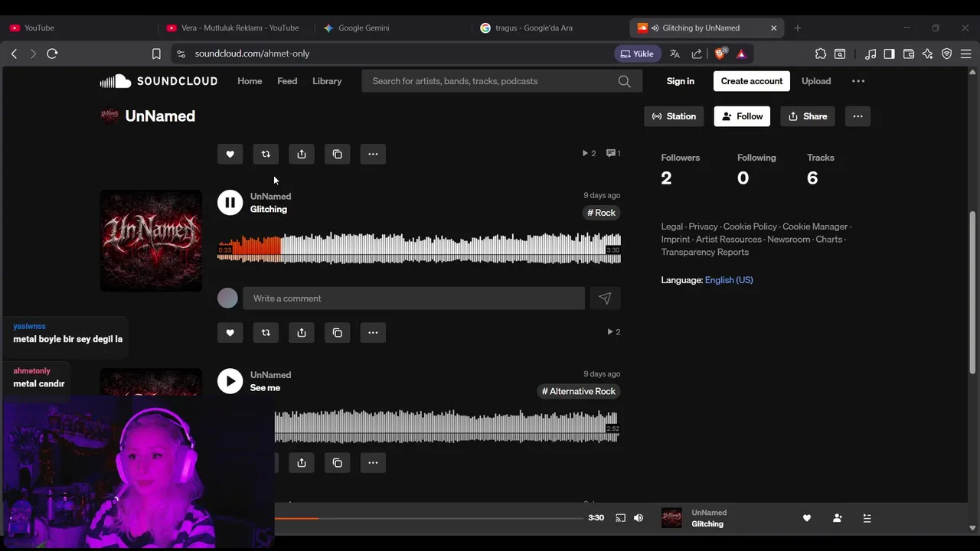
Task: Like the Glitching track with heart icon
Action: click(x=230, y=332)
